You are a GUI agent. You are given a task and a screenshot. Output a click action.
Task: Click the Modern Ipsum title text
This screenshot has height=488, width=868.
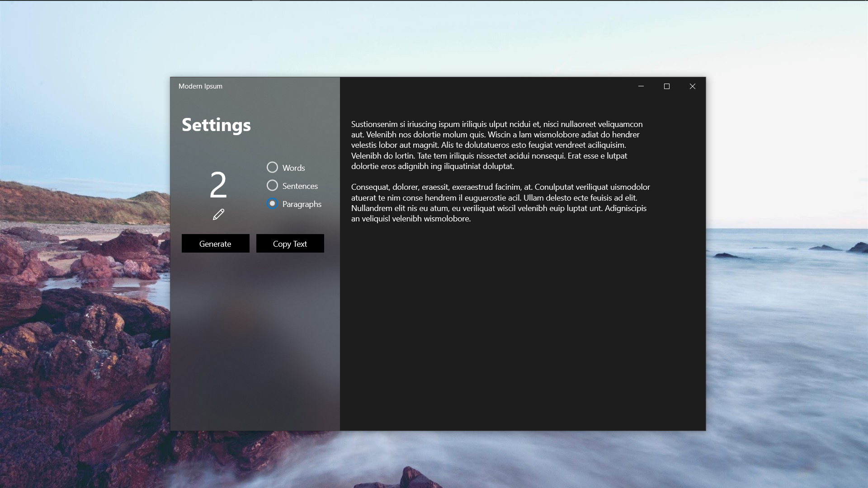pos(200,86)
